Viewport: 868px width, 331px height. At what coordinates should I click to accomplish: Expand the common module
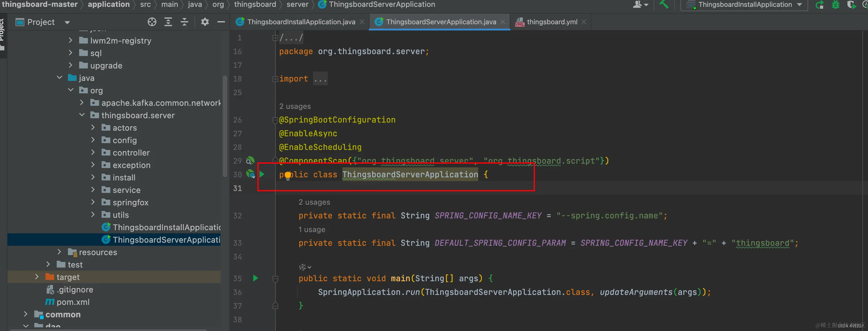point(26,314)
